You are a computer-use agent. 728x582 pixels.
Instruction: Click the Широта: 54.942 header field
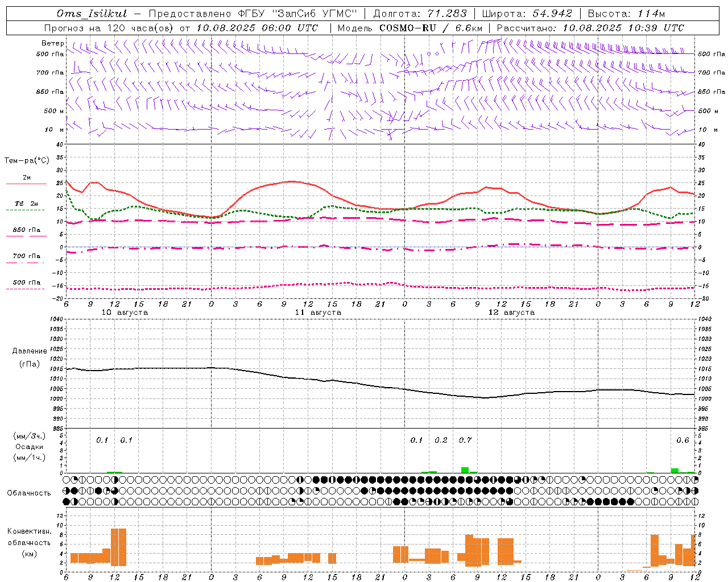point(527,14)
